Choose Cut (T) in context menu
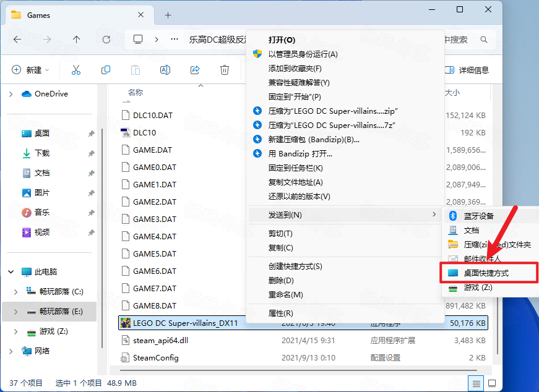The width and height of the screenshot is (539, 392). [x=345, y=234]
